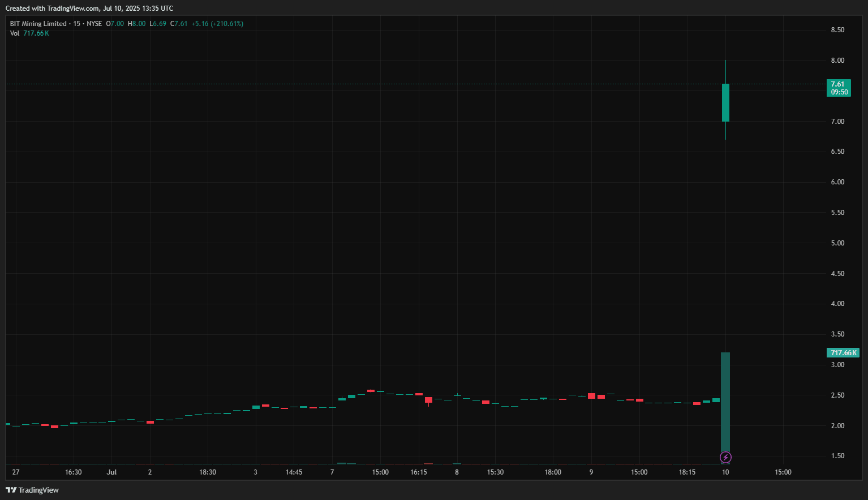Click the 2.50 price axis label

(837, 395)
